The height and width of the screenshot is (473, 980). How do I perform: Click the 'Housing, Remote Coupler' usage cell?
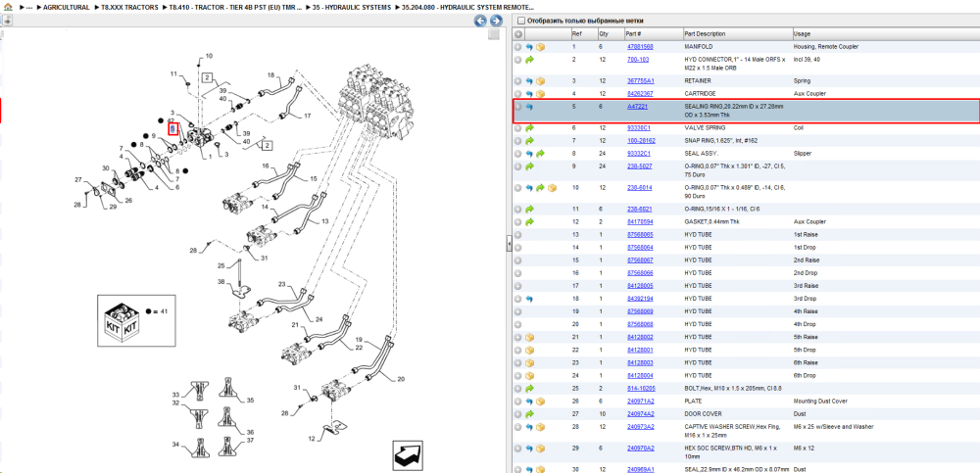[x=825, y=47]
